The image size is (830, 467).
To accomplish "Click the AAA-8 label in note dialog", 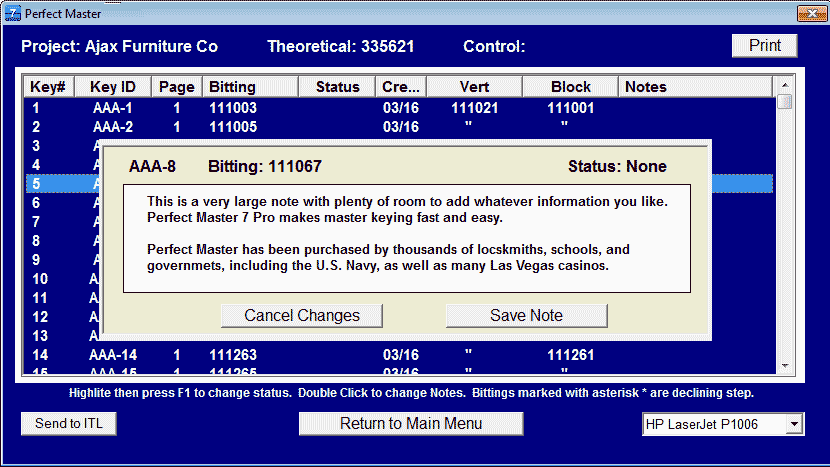I will (x=152, y=166).
